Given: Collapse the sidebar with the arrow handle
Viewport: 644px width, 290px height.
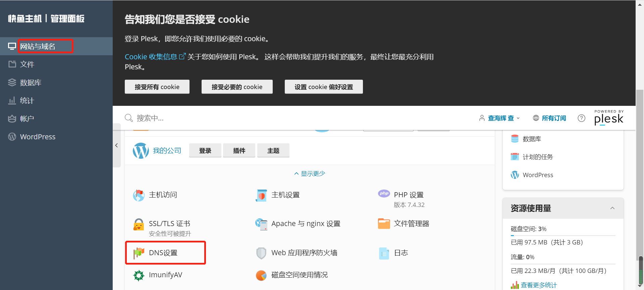Looking at the screenshot, I should coord(116,145).
